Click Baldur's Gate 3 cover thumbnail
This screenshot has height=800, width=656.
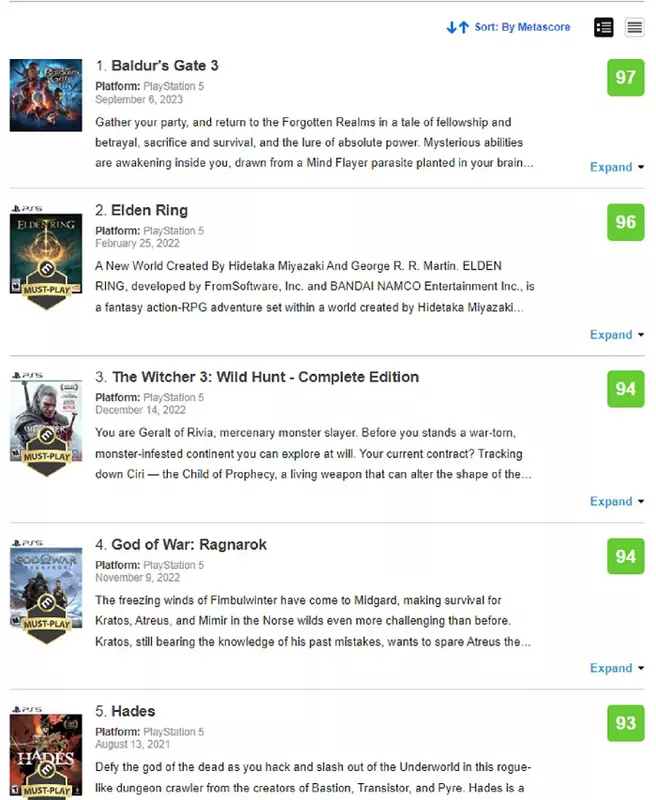[x=46, y=95]
